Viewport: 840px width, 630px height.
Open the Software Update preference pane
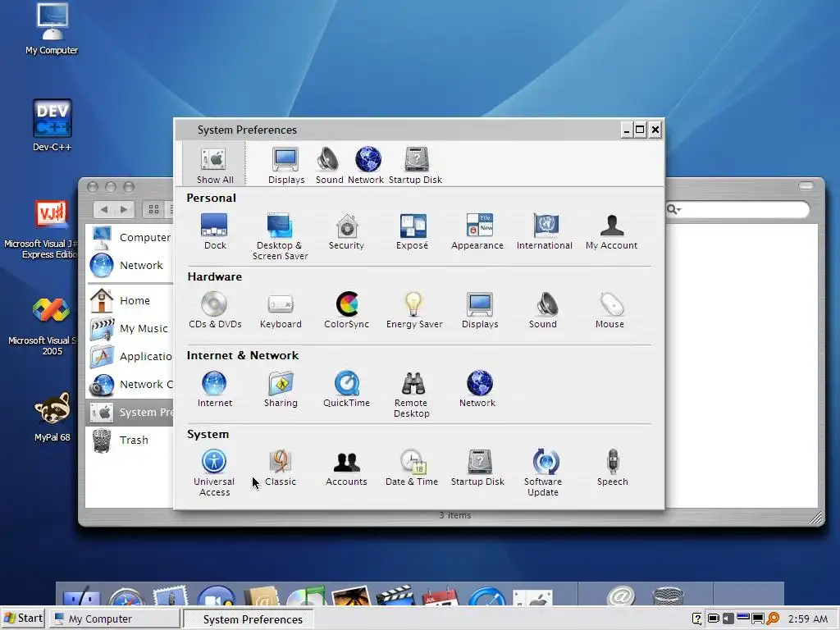click(x=543, y=473)
